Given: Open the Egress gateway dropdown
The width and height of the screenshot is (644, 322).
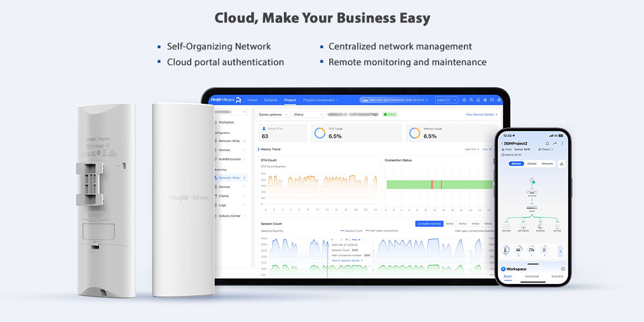Looking at the screenshot, I should [273, 114].
